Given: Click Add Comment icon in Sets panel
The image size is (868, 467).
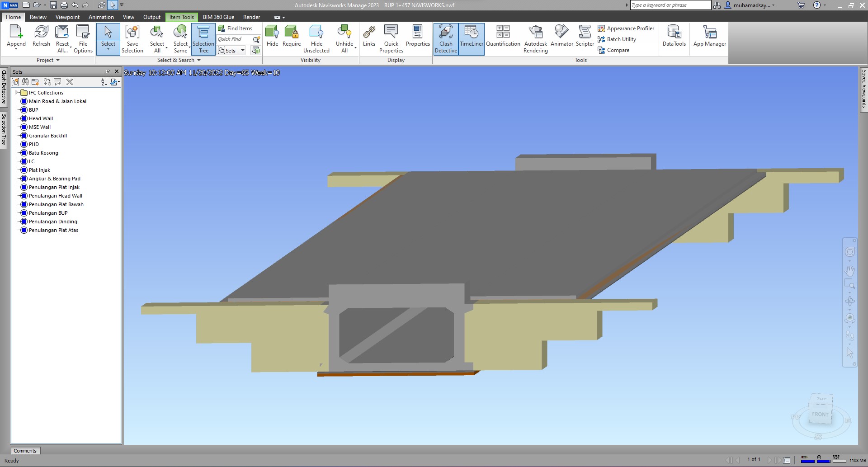Looking at the screenshot, I should (57, 82).
